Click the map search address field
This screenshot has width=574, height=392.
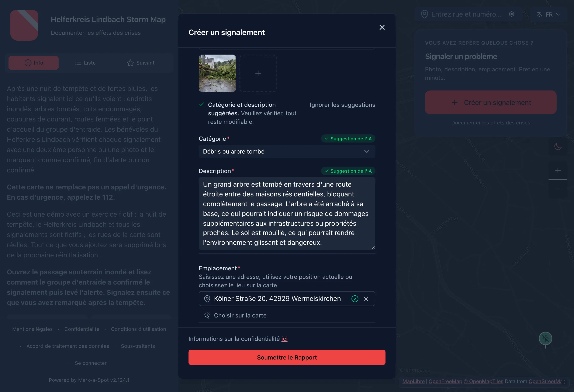point(466,14)
